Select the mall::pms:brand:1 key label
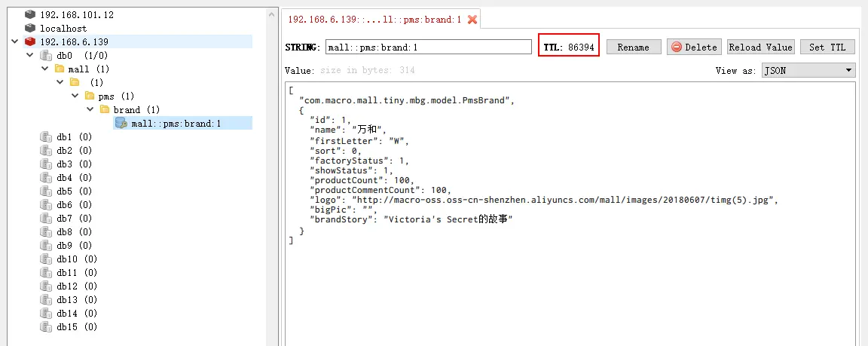868x346 pixels. coord(176,123)
